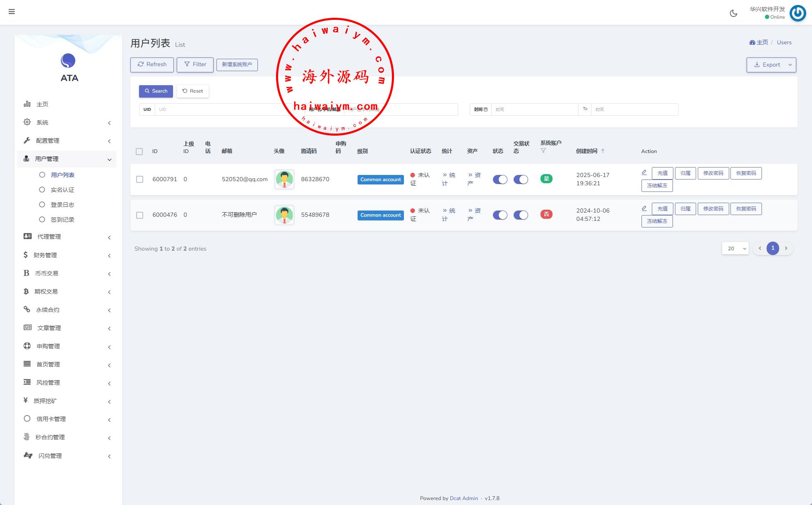Click the 新增系统账户 button
The height and width of the screenshot is (505, 812).
click(237, 65)
